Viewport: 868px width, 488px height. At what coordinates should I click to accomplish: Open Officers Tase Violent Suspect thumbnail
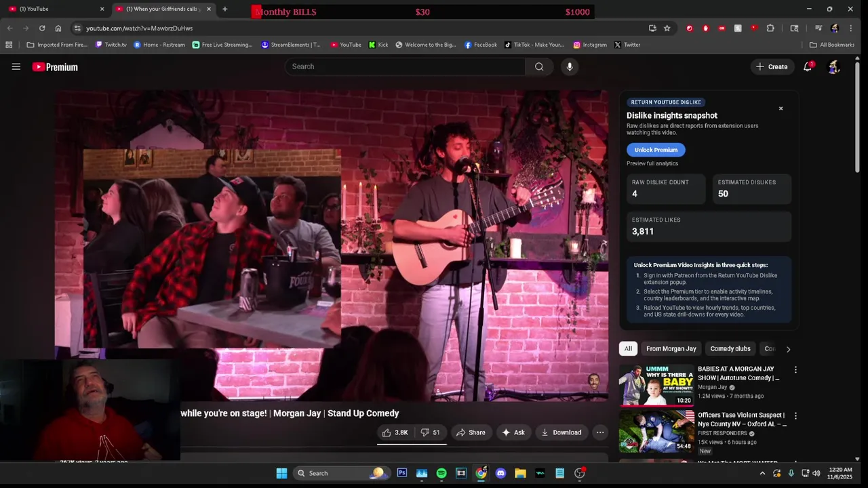coord(656,431)
